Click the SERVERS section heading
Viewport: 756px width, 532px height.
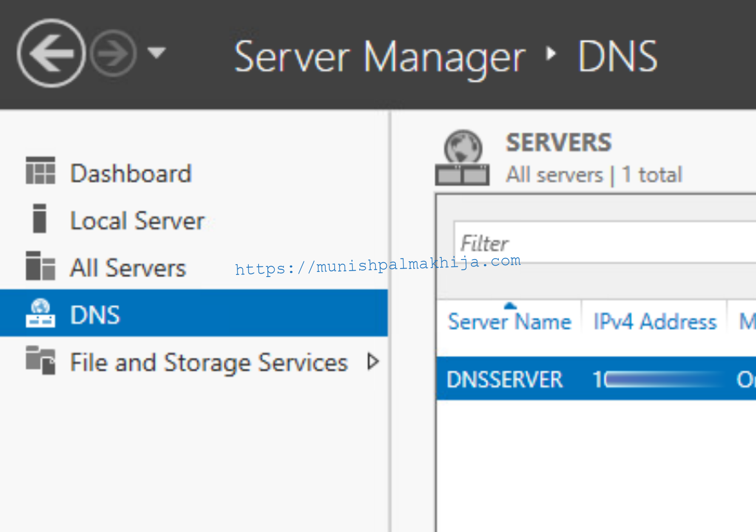tap(558, 142)
